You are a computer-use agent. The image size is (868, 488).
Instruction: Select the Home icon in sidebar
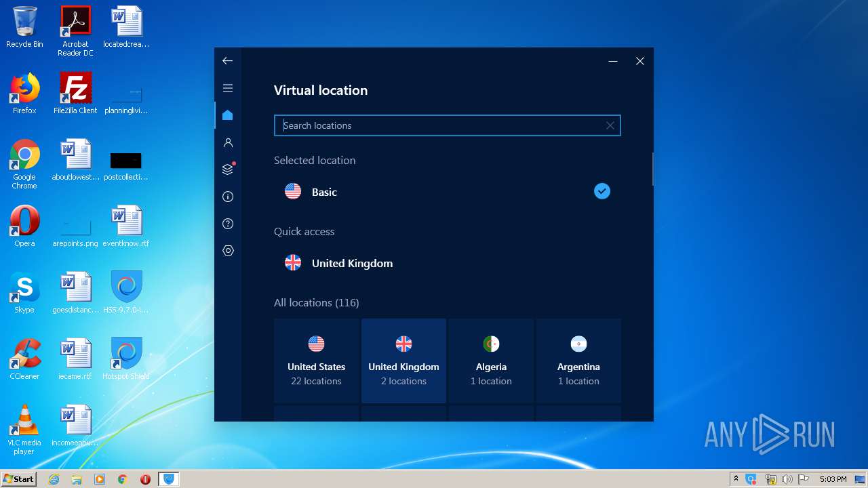[x=228, y=115]
